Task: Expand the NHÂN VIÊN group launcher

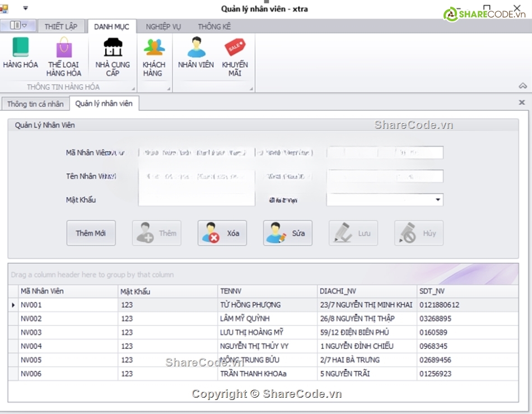Action: click(x=251, y=89)
